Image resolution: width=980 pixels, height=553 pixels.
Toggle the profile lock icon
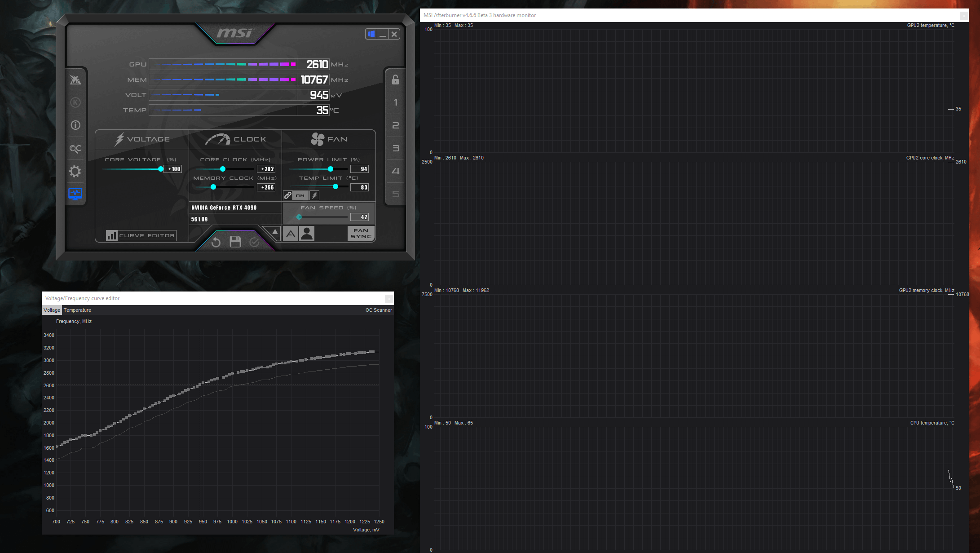click(x=395, y=80)
